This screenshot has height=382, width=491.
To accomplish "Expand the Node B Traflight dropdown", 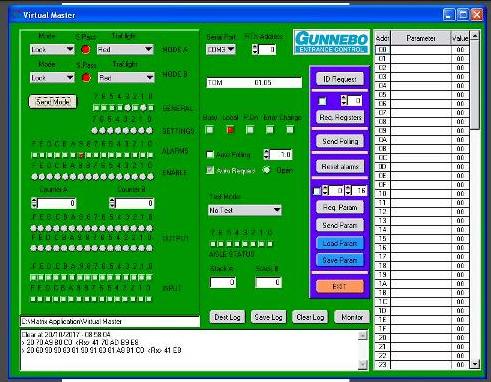I will 126,78.
